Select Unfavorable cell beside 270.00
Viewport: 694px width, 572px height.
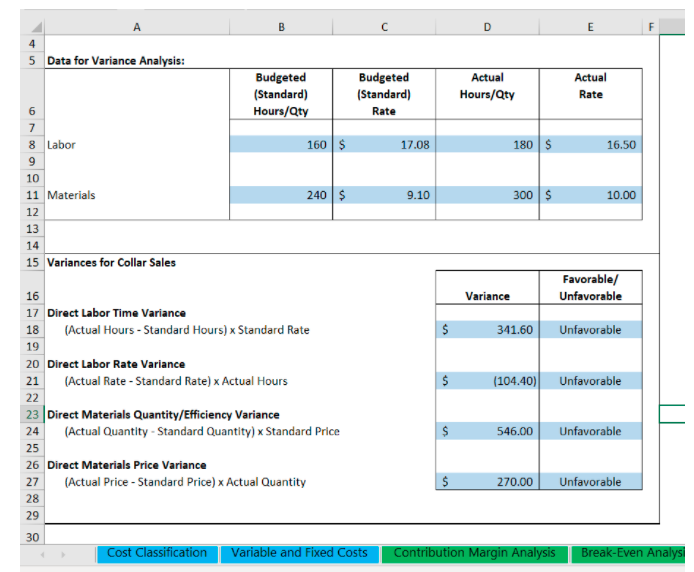[590, 482]
